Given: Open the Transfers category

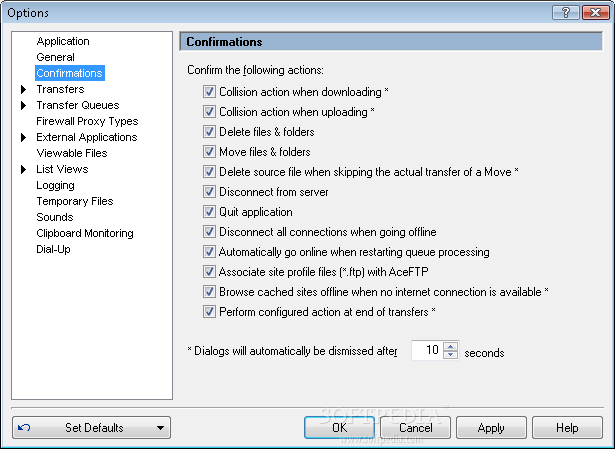Looking at the screenshot, I should [60, 89].
